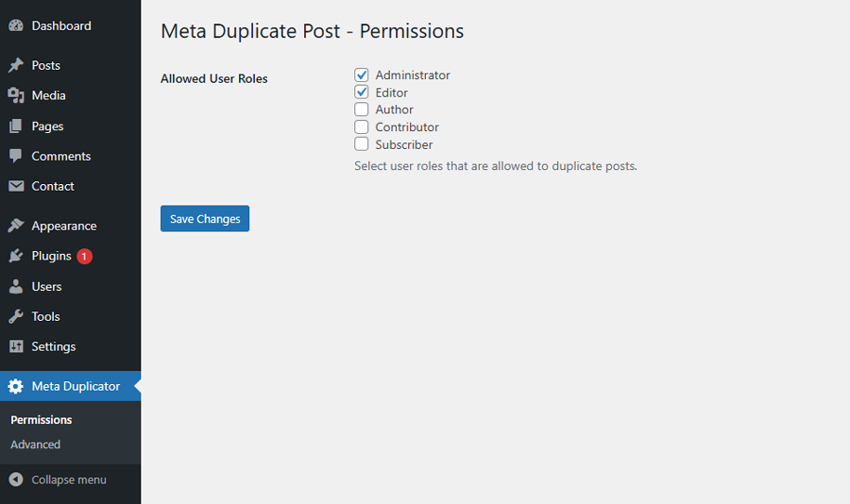Viewport: 850px width, 504px height.
Task: Click the Media library icon
Action: (16, 95)
